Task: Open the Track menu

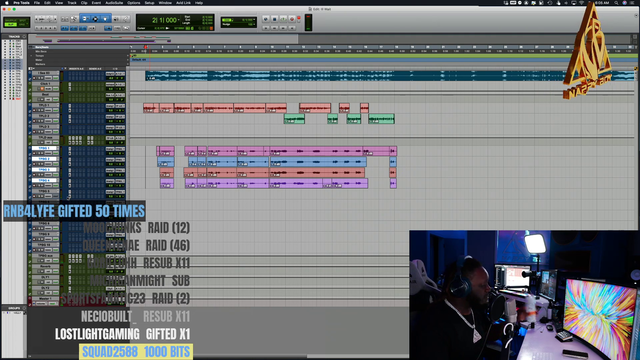Action: 72,2
